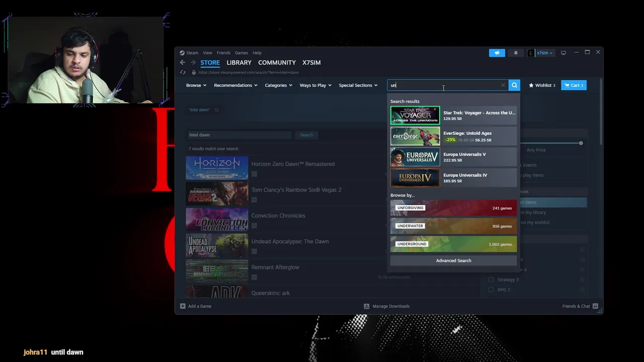644x362 pixels.
Task: Open Advanced Search
Action: (x=453, y=260)
